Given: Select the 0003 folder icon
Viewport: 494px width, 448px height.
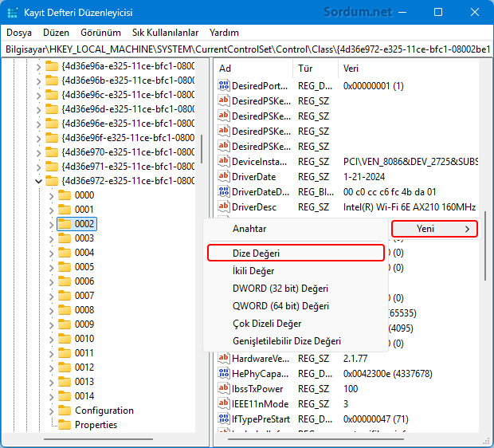Looking at the screenshot, I should pos(65,238).
